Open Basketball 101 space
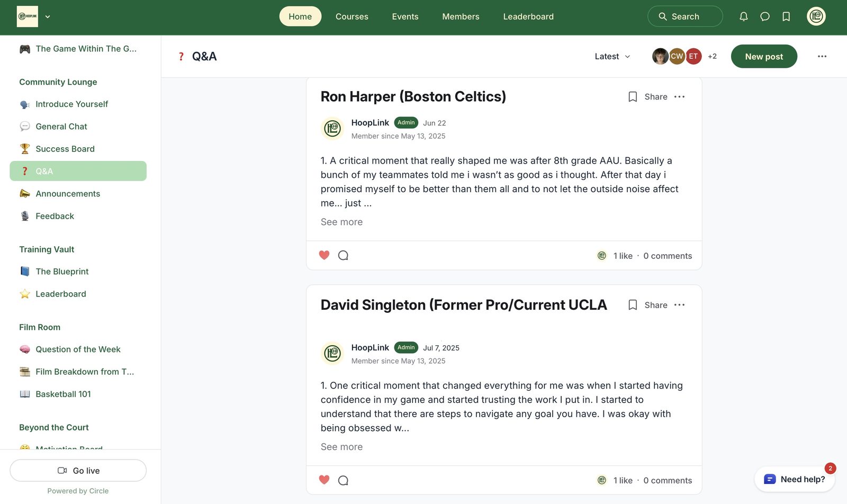847x504 pixels. click(78, 394)
